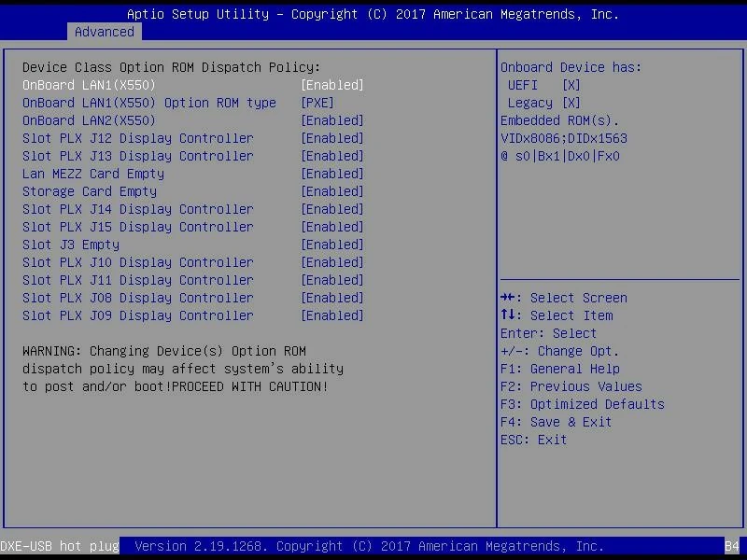Select the Slot J3 Empty entry

pos(70,245)
